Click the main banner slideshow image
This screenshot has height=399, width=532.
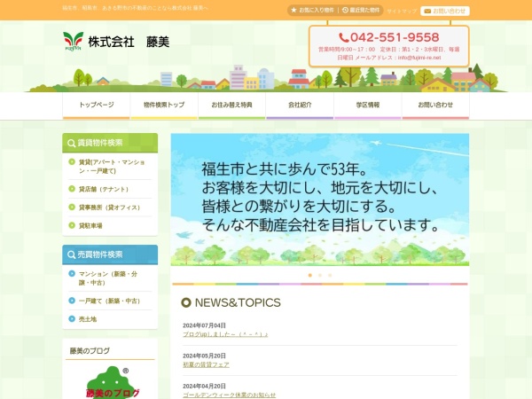coord(320,199)
